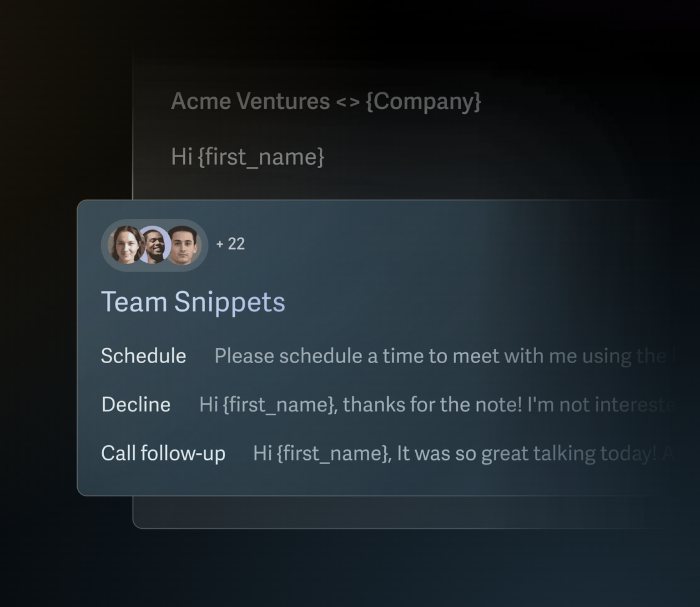700x607 pixels.
Task: Click the {Company} placeholder in the subject
Action: pyautogui.click(x=423, y=101)
